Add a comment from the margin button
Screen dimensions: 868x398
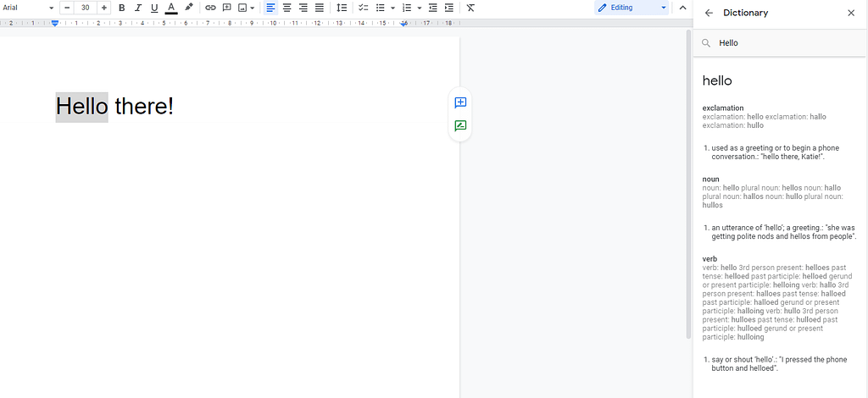pyautogui.click(x=460, y=102)
